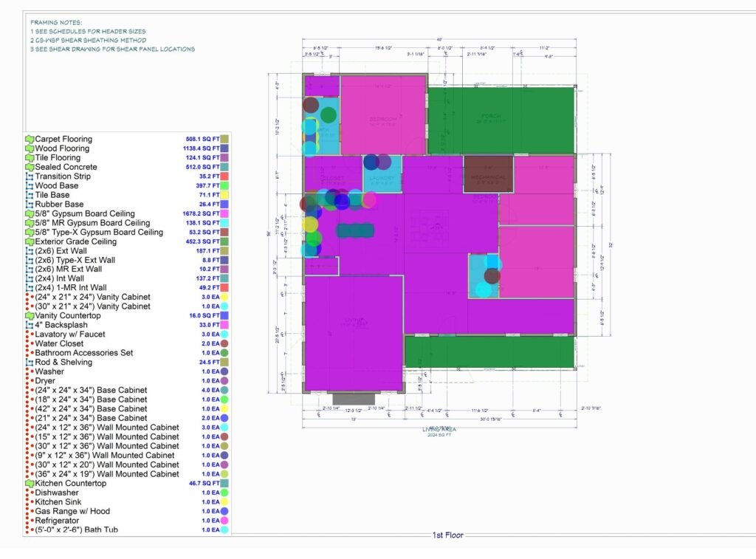Click the area icon beside Sealed Concrete
The image size is (756, 559).
click(30, 167)
